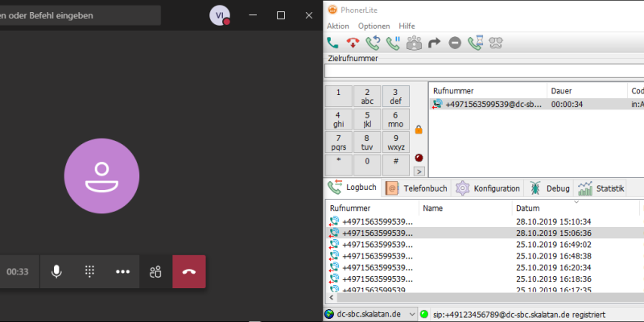Click the forward call arrow icon
Viewport: 644px width, 322px height.
435,43
